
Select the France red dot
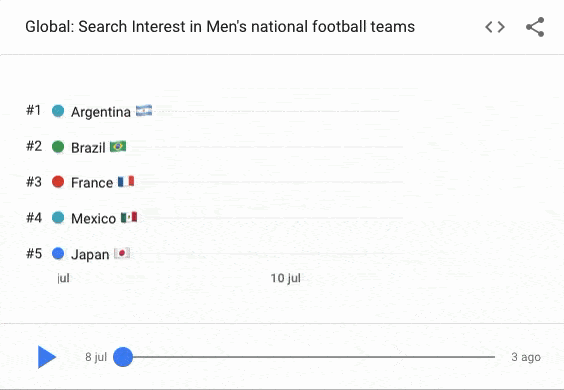coord(58,182)
